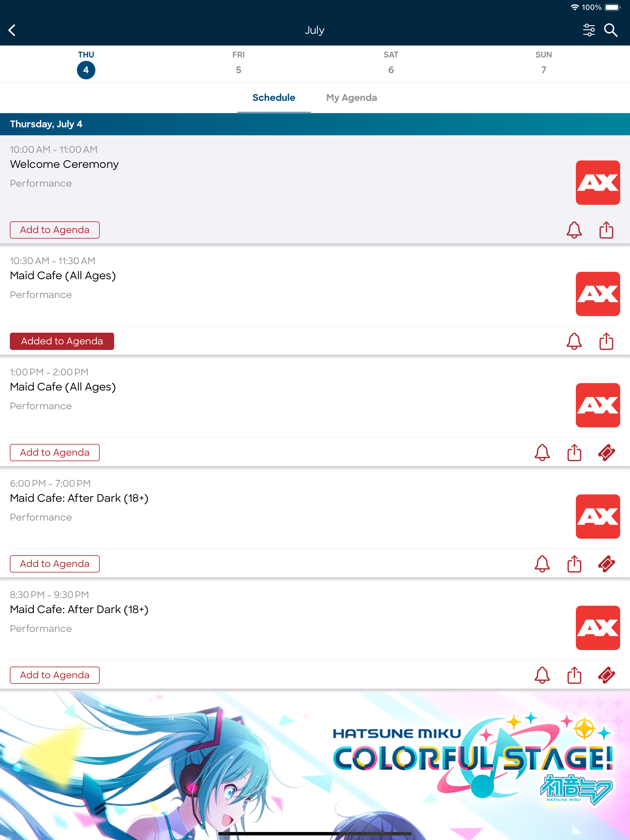This screenshot has height=840, width=630.
Task: Share the Welcome Ceremony event
Action: coord(606,230)
